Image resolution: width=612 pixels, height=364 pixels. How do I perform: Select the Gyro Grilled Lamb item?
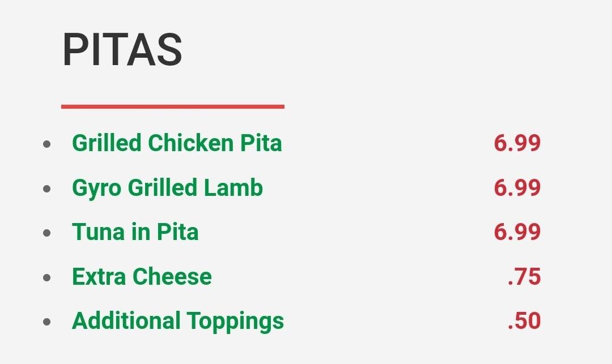click(x=167, y=188)
